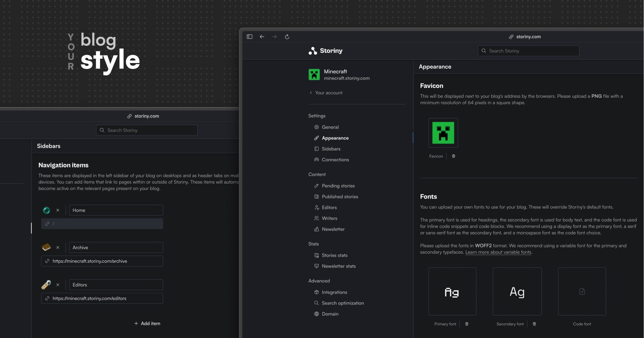
Task: Upload a code font file
Action: (x=582, y=292)
